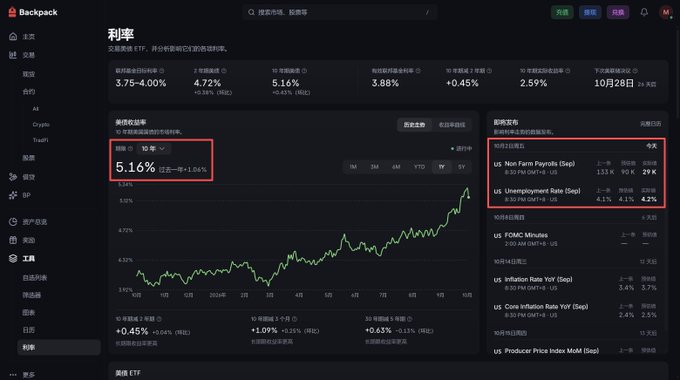Click the gift rewards icon
This screenshot has height=380, width=680.
pos(13,240)
